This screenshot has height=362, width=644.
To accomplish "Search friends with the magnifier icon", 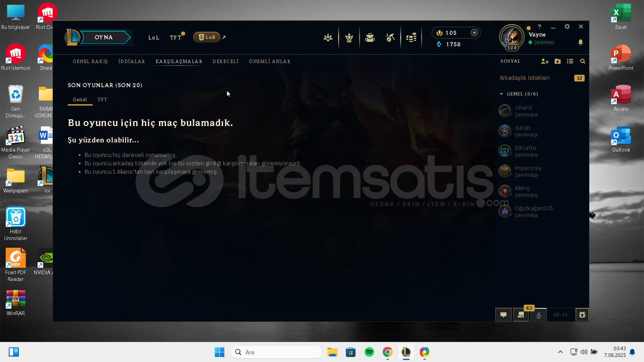I will click(583, 61).
